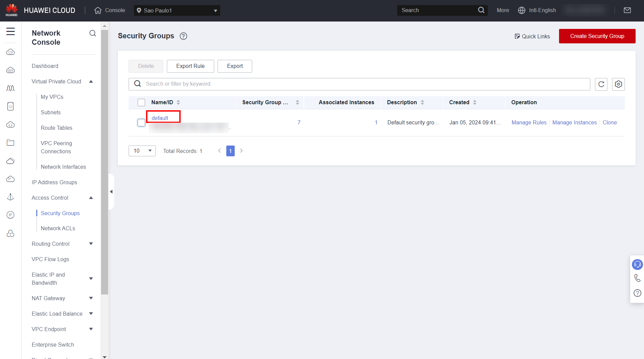Click the search or filter by keyword field
The height and width of the screenshot is (359, 644).
359,84
